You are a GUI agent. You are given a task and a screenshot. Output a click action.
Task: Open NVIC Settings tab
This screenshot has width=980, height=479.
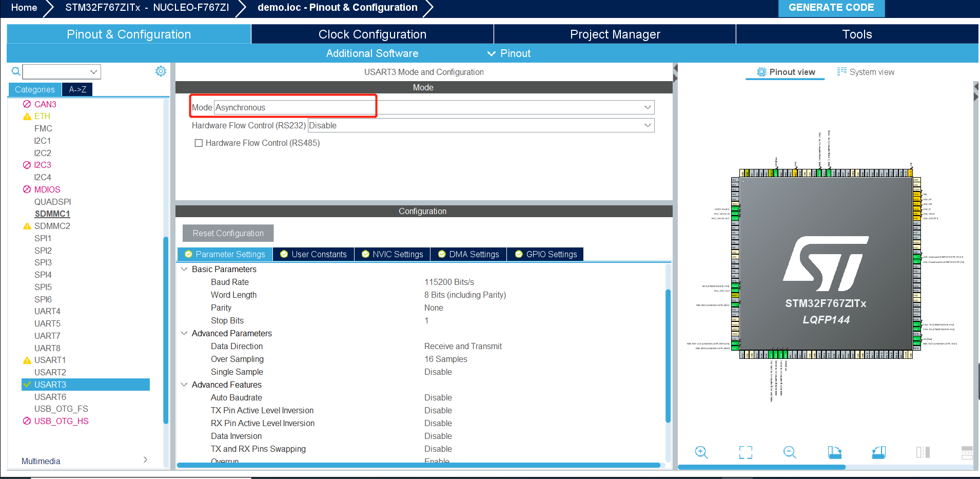point(393,254)
